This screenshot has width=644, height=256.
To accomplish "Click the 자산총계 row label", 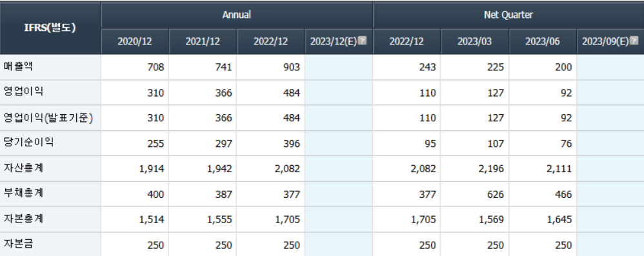I will click(23, 168).
